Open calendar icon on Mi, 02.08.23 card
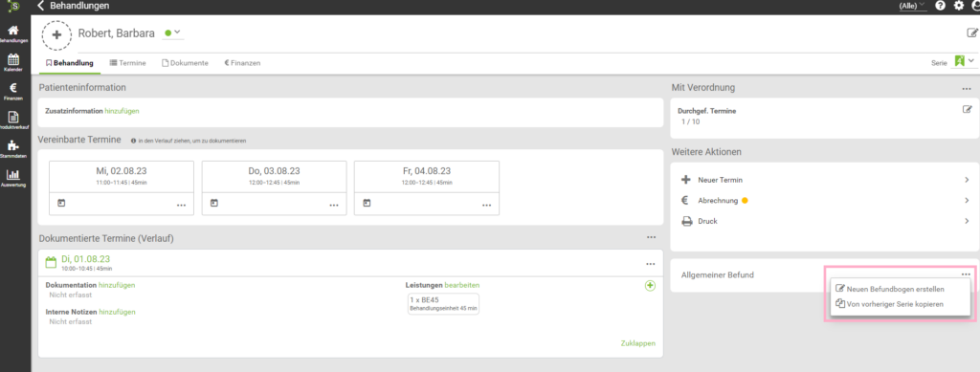The height and width of the screenshot is (372, 980). (61, 203)
